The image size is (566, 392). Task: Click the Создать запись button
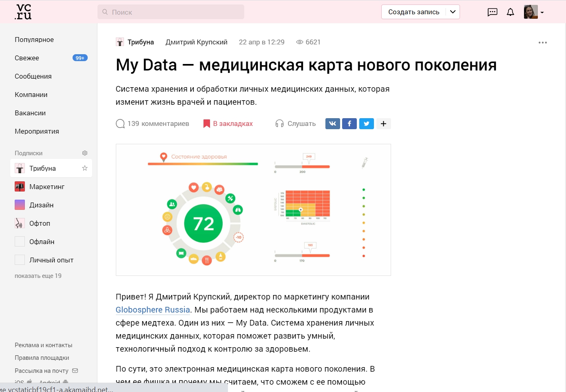[413, 12]
